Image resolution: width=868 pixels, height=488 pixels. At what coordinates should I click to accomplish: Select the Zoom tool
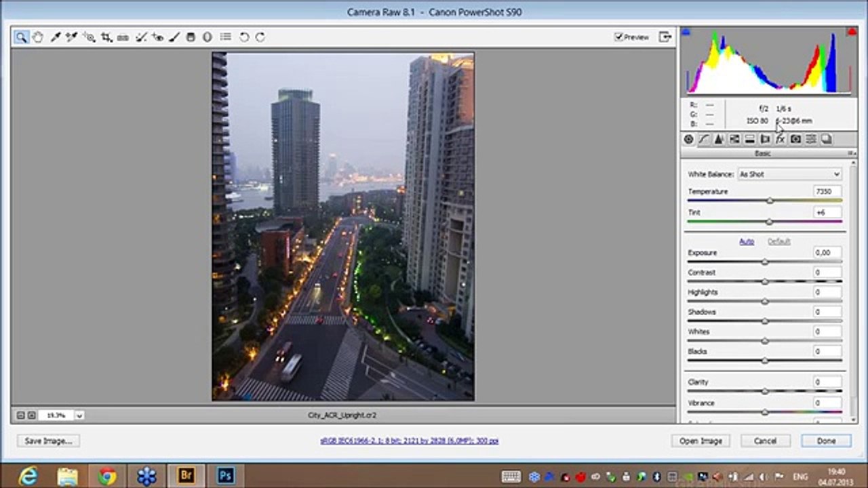21,37
